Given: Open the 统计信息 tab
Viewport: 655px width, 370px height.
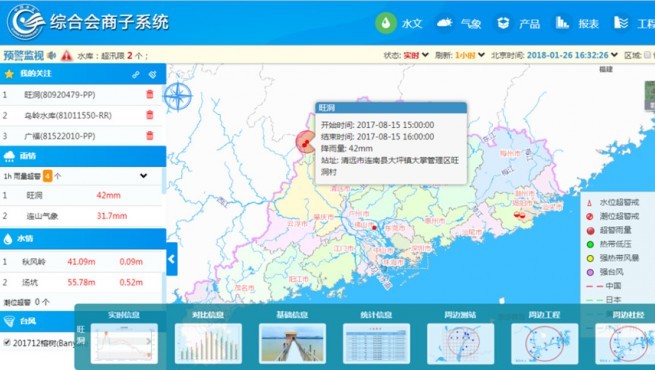Looking at the screenshot, I should click(x=376, y=315).
